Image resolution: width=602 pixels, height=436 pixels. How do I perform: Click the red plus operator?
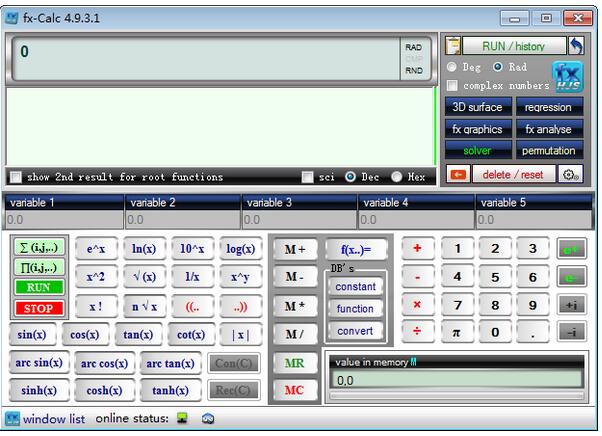418,249
